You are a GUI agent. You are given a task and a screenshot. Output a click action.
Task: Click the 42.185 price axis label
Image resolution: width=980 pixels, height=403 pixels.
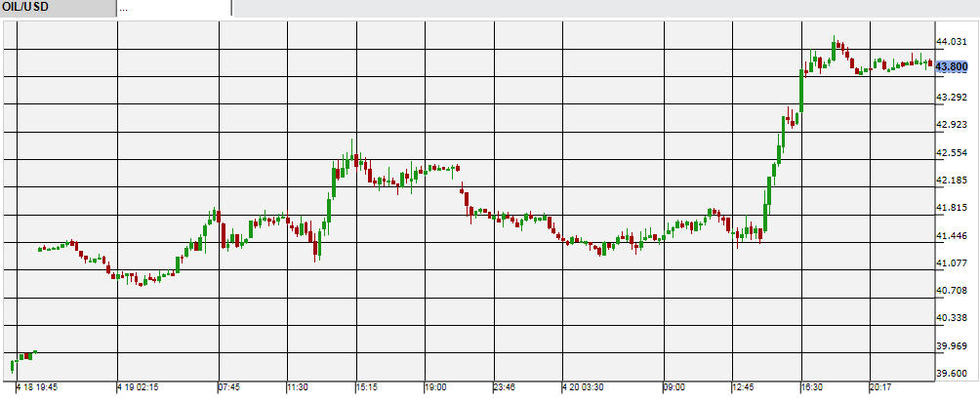[x=952, y=181]
